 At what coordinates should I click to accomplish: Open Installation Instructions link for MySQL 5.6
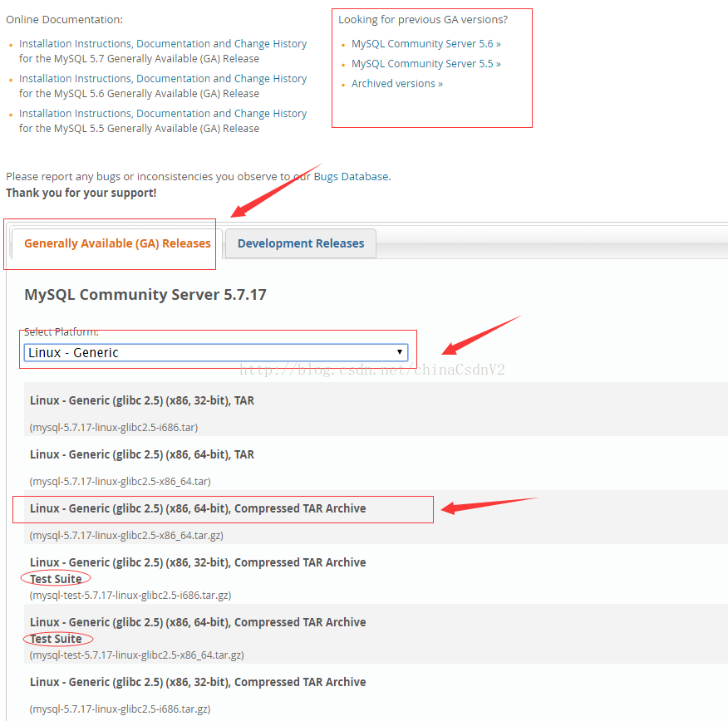pos(76,78)
